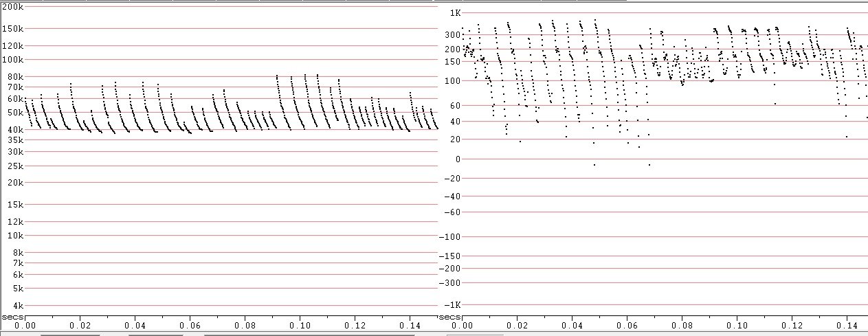Click the 200k label on left plot
Screen dimensions: 868x336
pyautogui.click(x=13, y=5)
